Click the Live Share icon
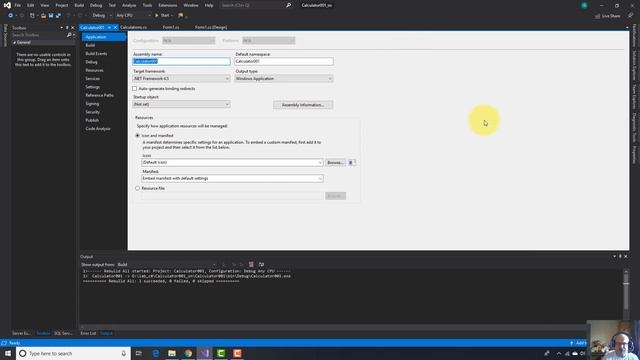 pos(598,16)
